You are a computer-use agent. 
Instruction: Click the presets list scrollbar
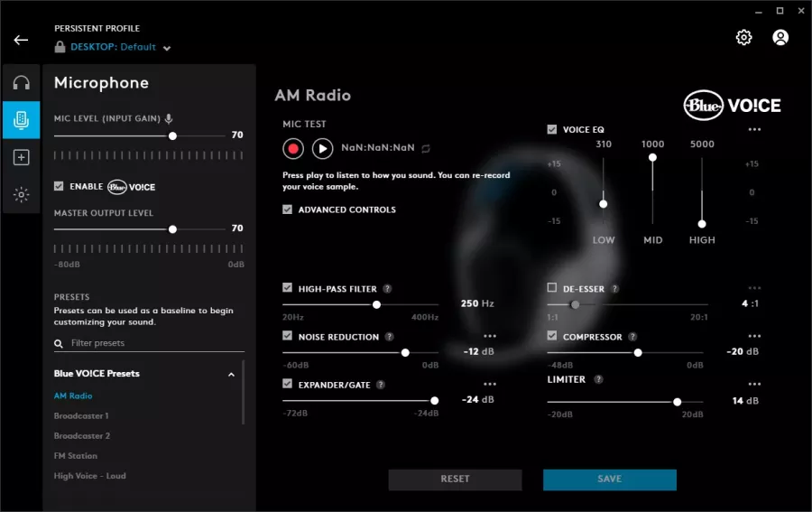pyautogui.click(x=243, y=393)
